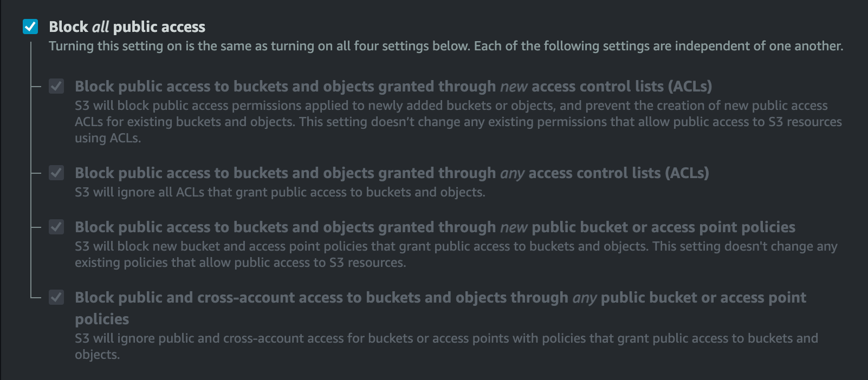This screenshot has height=380, width=868.
Task: Click heading about new public bucket policies
Action: click(435, 227)
